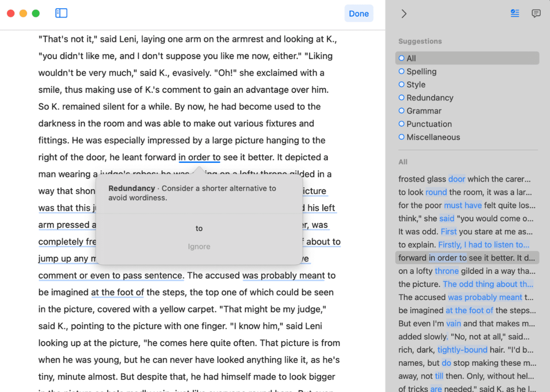The height and width of the screenshot is (392, 550).
Task: Show the suggestions checklist view icon
Action: click(x=515, y=14)
